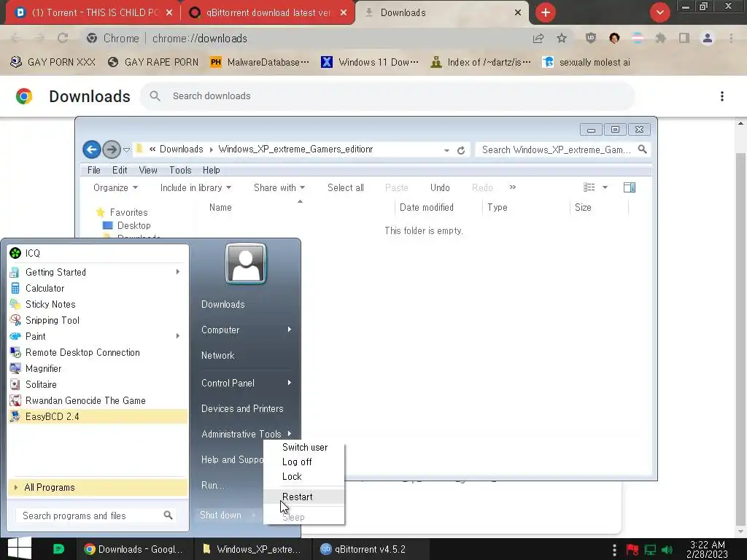
Task: Click the Explorer back arrow button
Action: coord(92,149)
